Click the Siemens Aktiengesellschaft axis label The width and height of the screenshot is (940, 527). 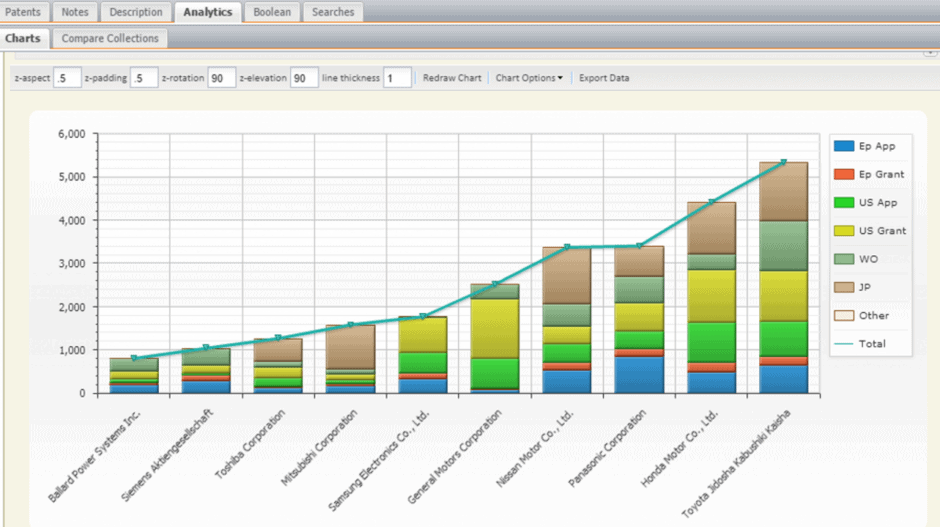coord(167,455)
